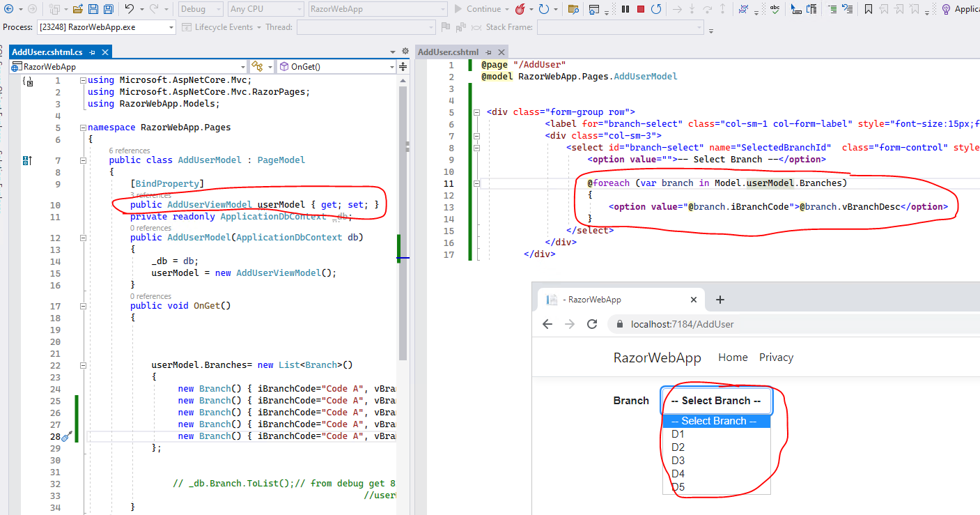Close the RazorWebApp browser tab

coord(693,300)
